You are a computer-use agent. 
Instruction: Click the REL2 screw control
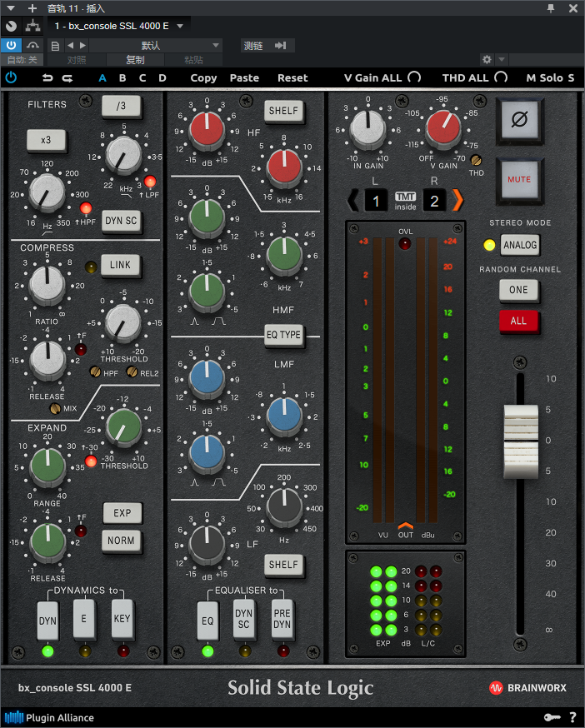pyautogui.click(x=132, y=371)
